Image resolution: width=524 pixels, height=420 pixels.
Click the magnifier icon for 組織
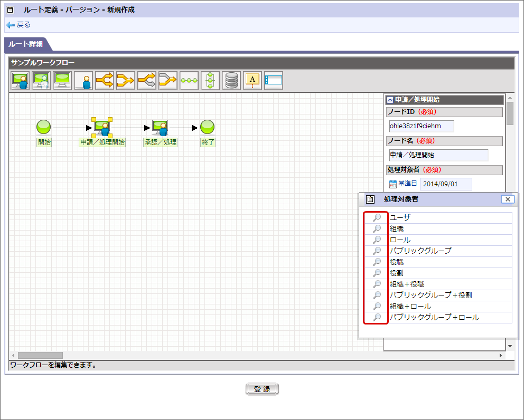[x=377, y=228]
